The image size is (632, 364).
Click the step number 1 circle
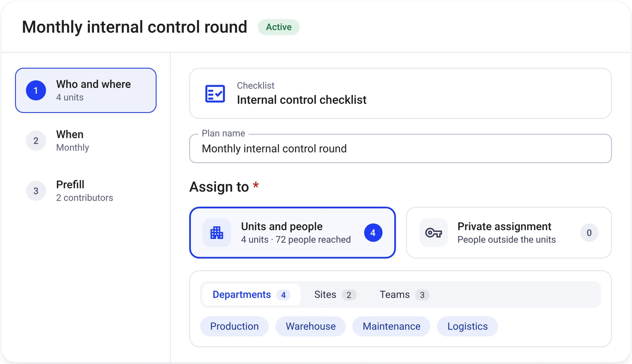pyautogui.click(x=36, y=90)
